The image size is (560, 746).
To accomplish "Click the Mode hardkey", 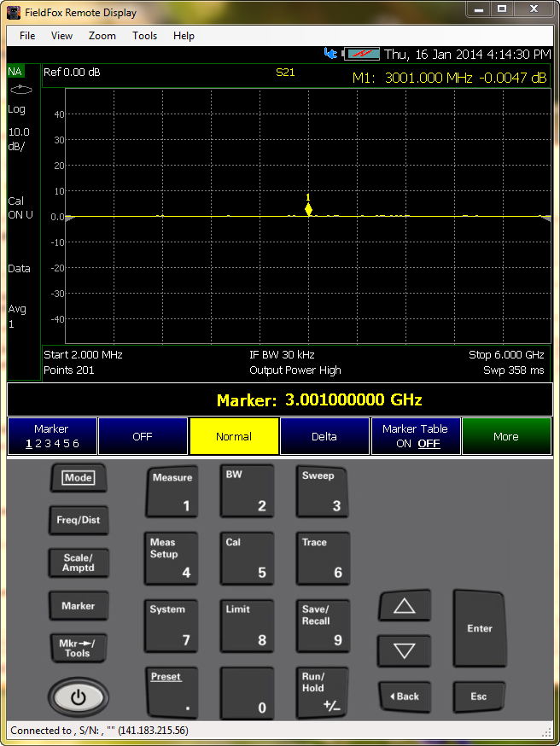I will [x=79, y=478].
